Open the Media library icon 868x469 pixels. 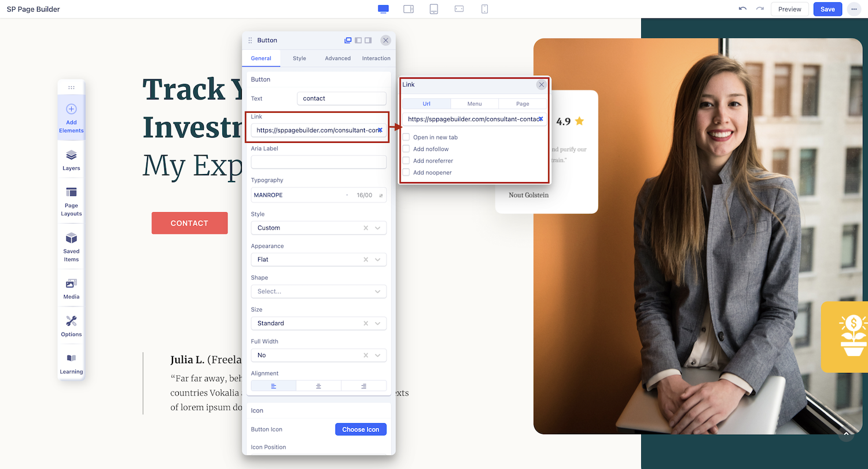coord(71,289)
